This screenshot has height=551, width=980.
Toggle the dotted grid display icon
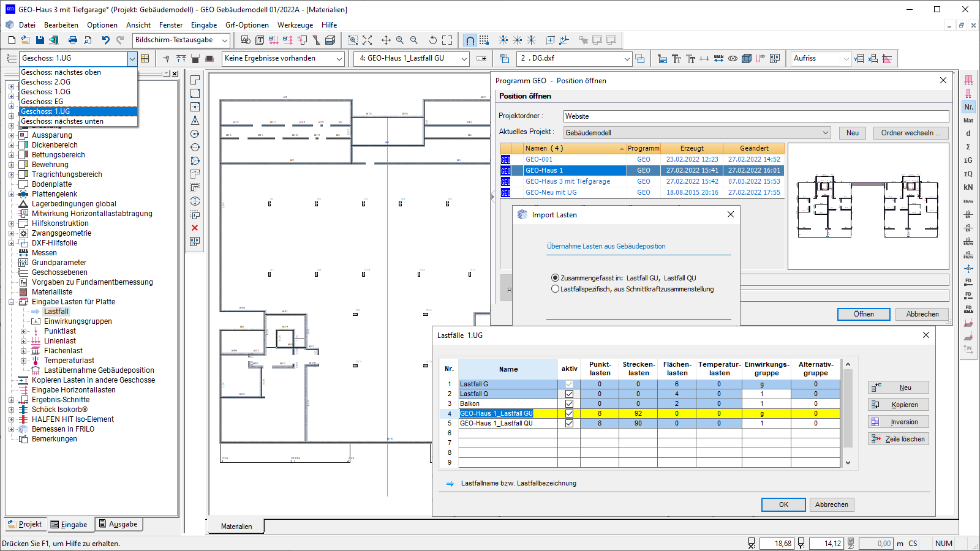click(484, 40)
